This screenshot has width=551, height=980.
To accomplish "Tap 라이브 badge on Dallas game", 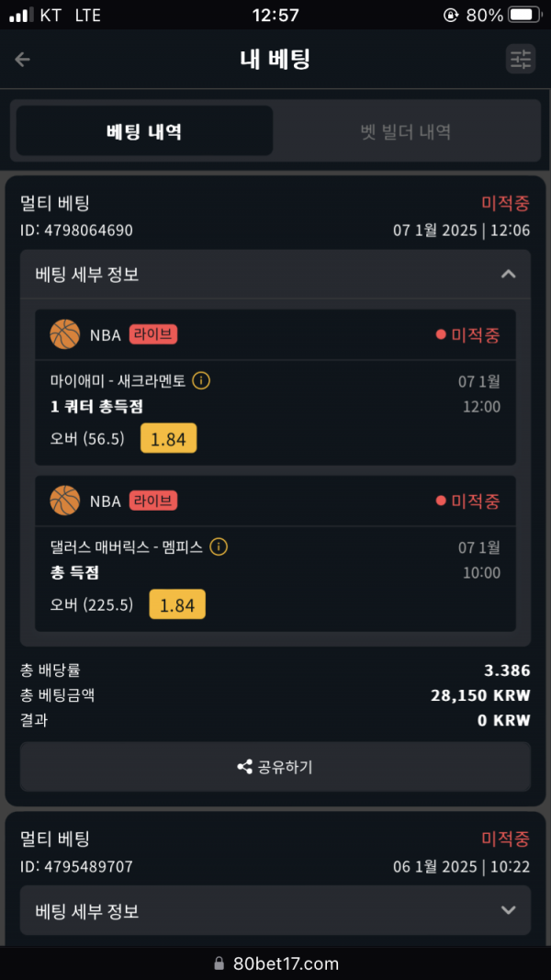I will coord(153,501).
